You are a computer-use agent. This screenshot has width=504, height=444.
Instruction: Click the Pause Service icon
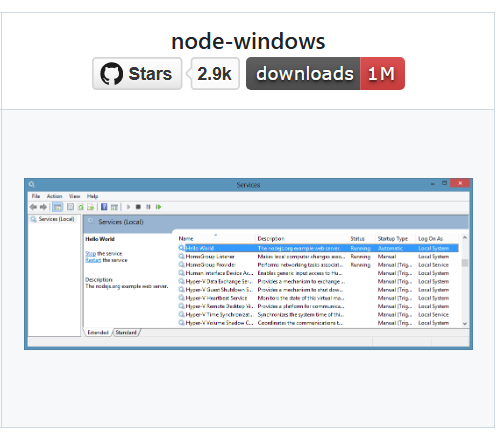click(x=148, y=207)
